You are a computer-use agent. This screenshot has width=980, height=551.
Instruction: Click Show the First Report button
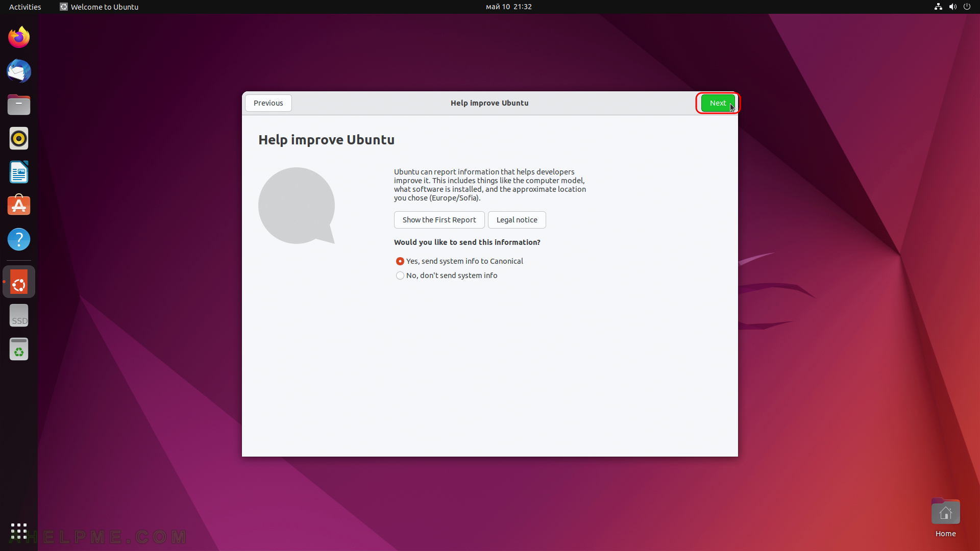tap(439, 220)
